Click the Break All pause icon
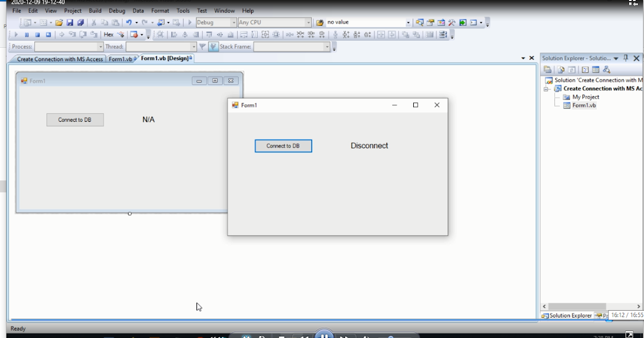644x338 pixels. point(27,34)
